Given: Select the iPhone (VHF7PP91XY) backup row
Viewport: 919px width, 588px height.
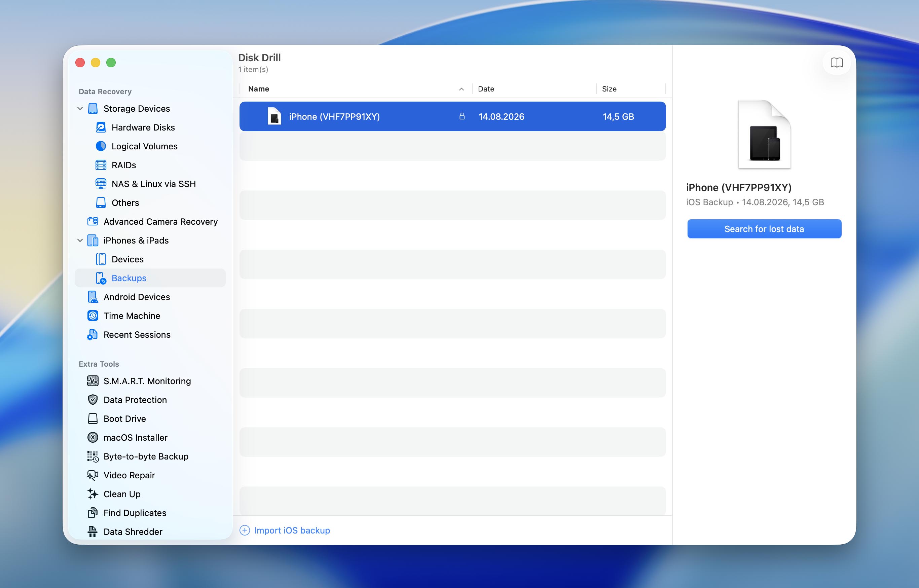Looking at the screenshot, I should (452, 116).
